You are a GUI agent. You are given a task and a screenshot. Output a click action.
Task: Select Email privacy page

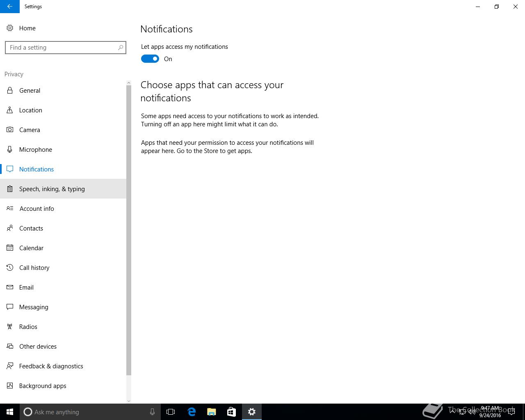click(x=63, y=287)
